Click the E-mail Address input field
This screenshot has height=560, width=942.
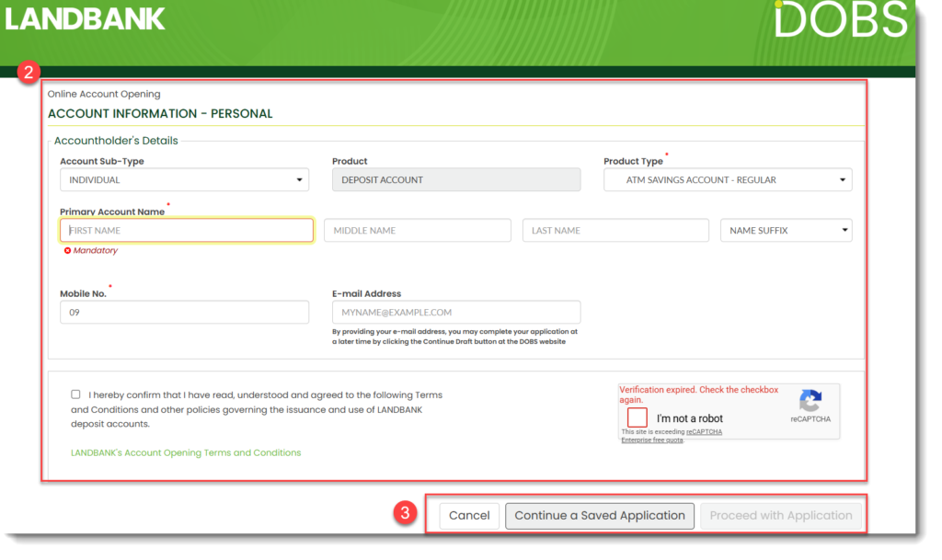click(x=456, y=312)
